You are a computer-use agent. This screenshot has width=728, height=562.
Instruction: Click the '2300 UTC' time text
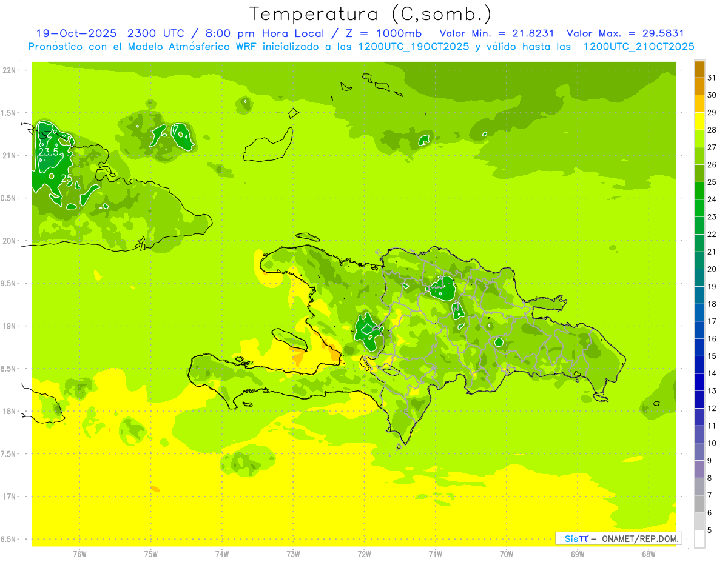[x=155, y=33]
